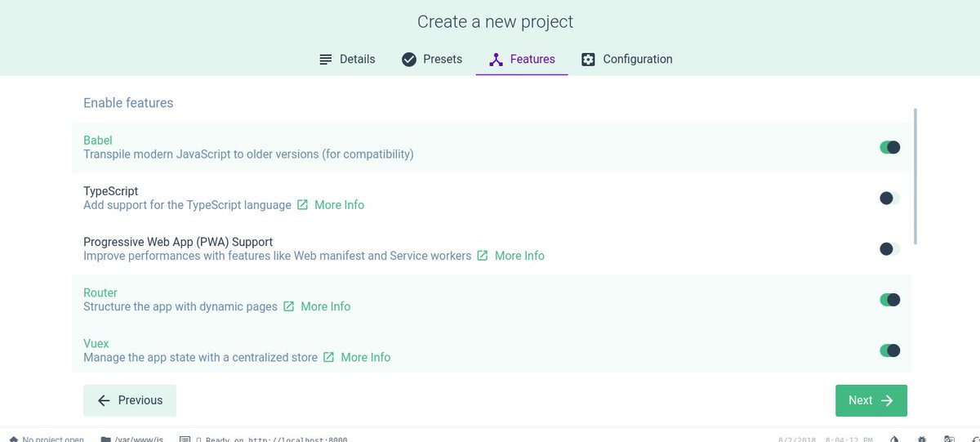Turn off the Vuex feature toggle
The height and width of the screenshot is (442, 980).
(889, 350)
